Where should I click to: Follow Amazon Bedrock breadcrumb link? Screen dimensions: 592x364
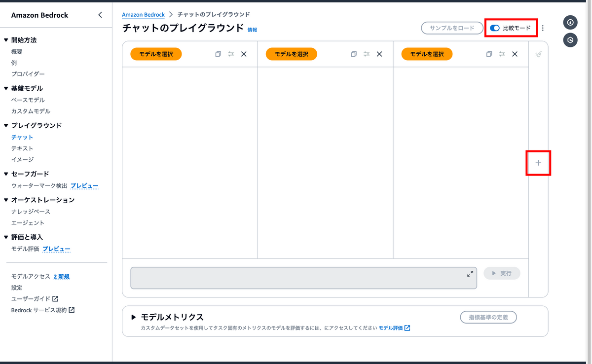(x=144, y=15)
